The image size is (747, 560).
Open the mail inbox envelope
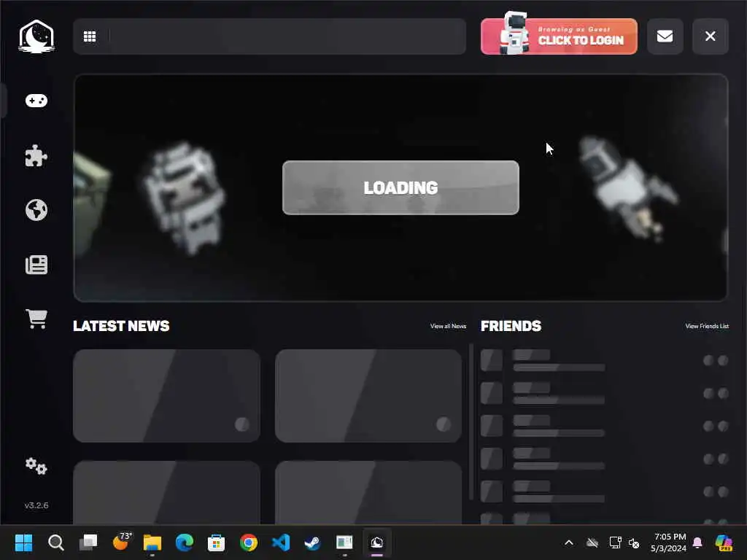click(x=665, y=36)
